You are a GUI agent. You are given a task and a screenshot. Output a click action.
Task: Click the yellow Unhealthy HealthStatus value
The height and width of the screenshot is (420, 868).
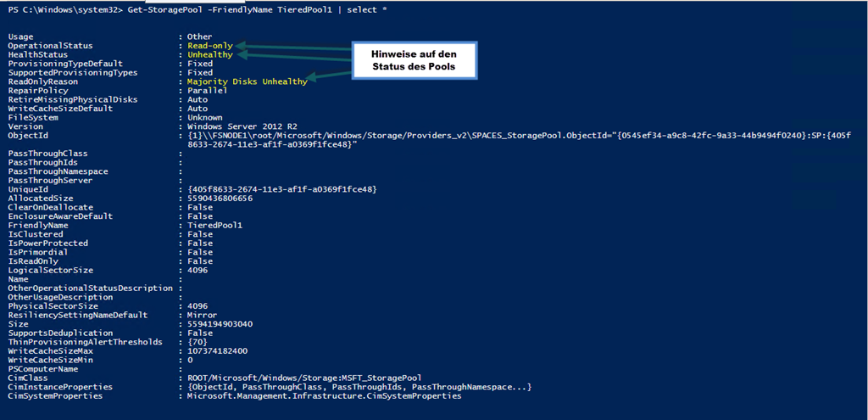210,55
